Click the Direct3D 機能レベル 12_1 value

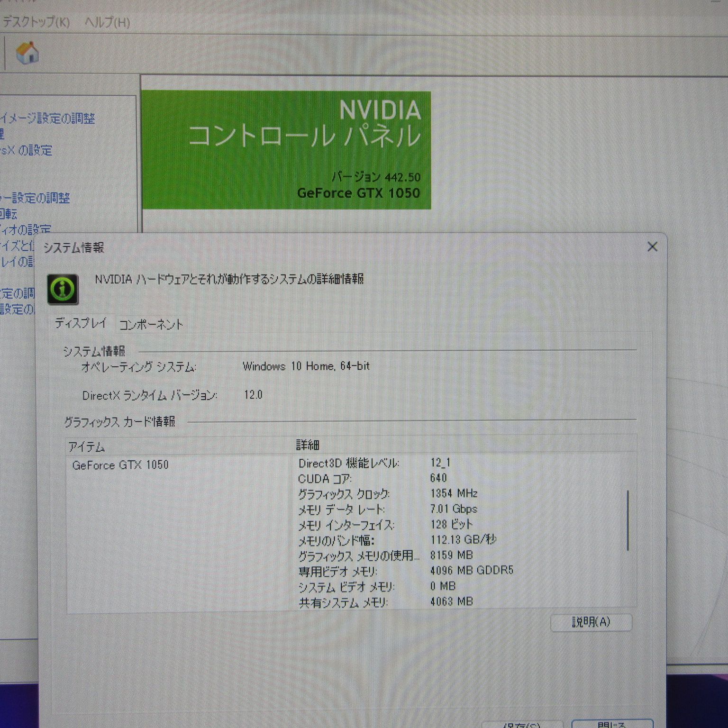(440, 462)
